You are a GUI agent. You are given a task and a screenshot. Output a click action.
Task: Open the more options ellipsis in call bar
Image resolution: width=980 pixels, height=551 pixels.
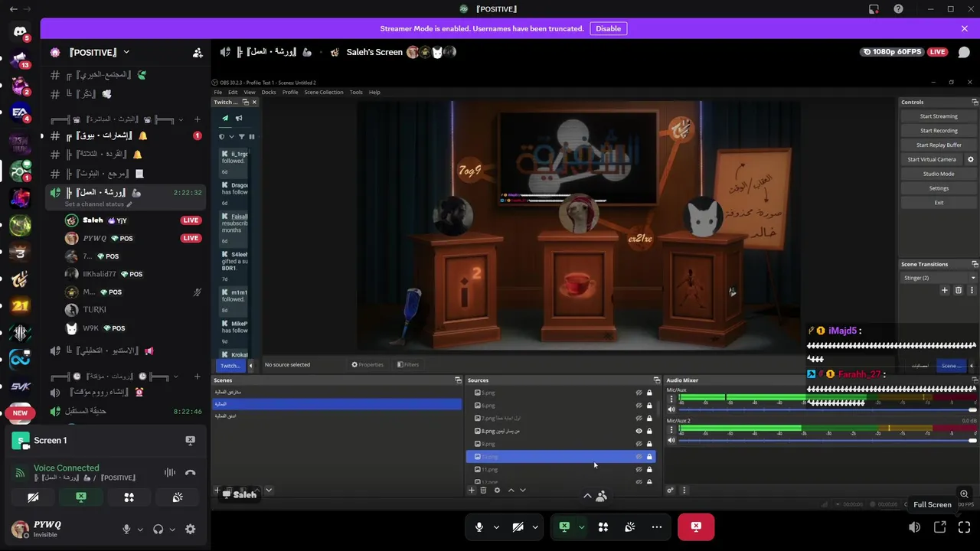tap(657, 527)
